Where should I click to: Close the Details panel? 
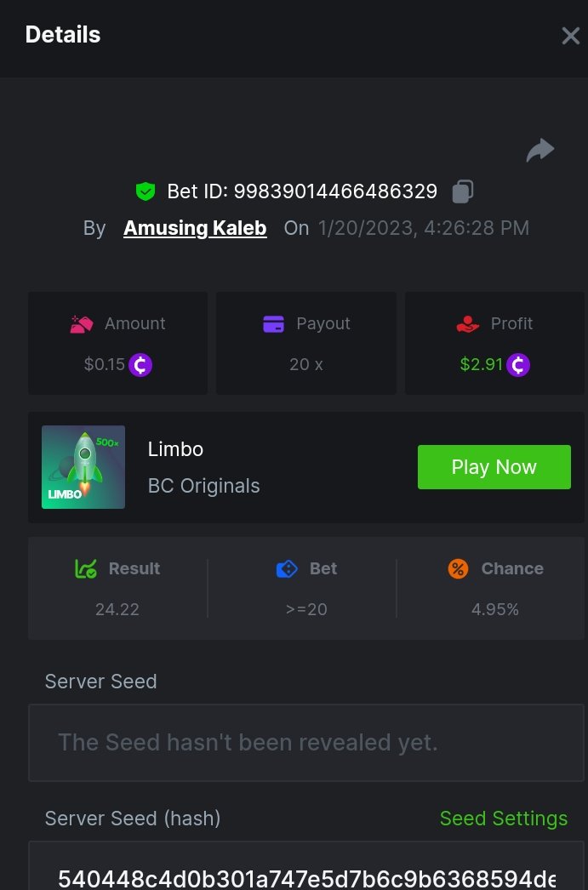click(x=570, y=36)
